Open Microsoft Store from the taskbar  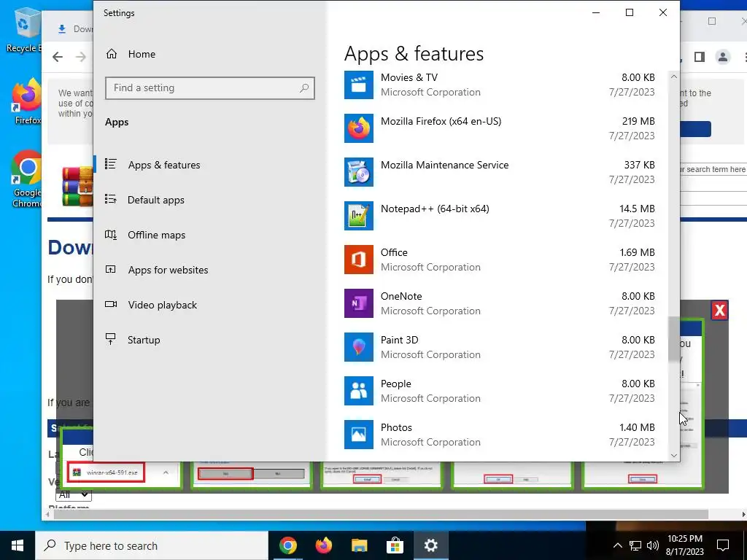395,545
